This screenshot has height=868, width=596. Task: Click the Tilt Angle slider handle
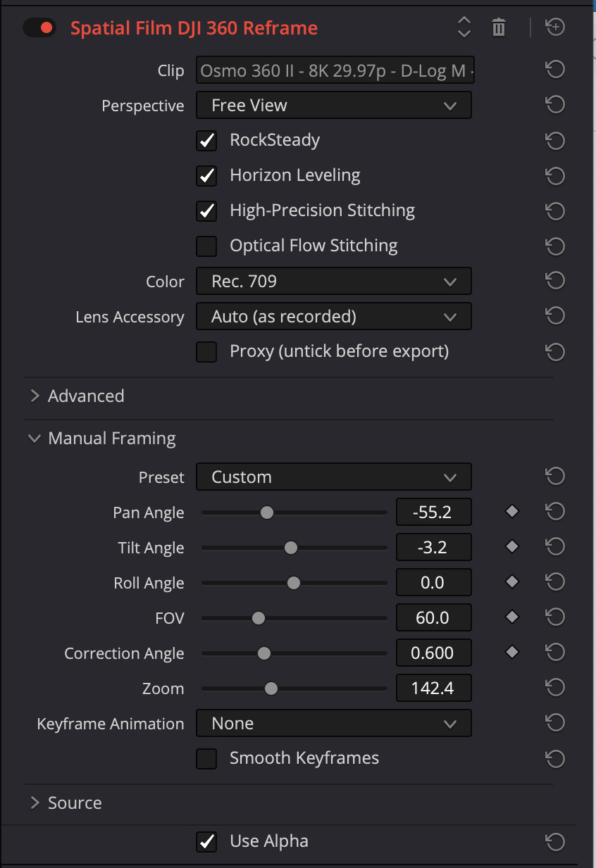click(x=290, y=548)
